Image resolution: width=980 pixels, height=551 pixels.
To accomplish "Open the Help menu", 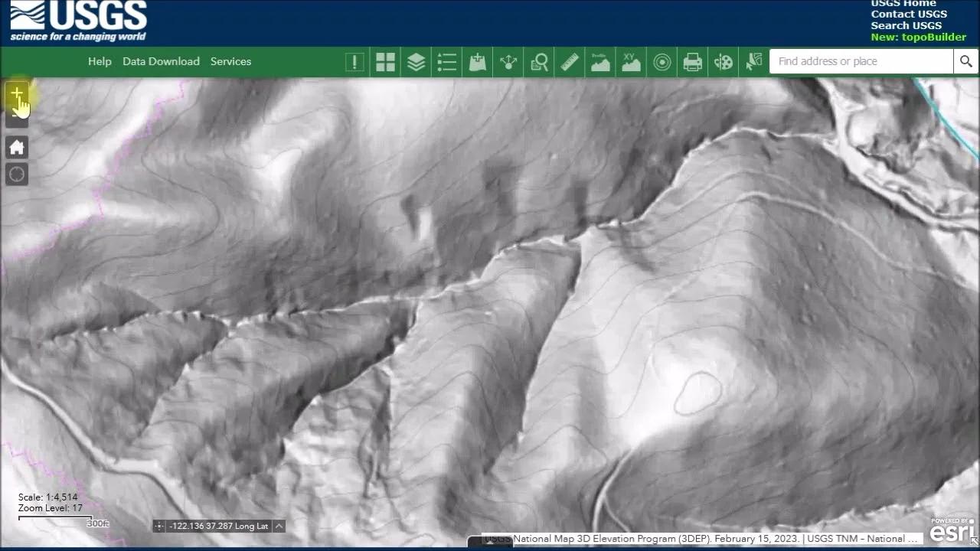I will click(x=100, y=61).
